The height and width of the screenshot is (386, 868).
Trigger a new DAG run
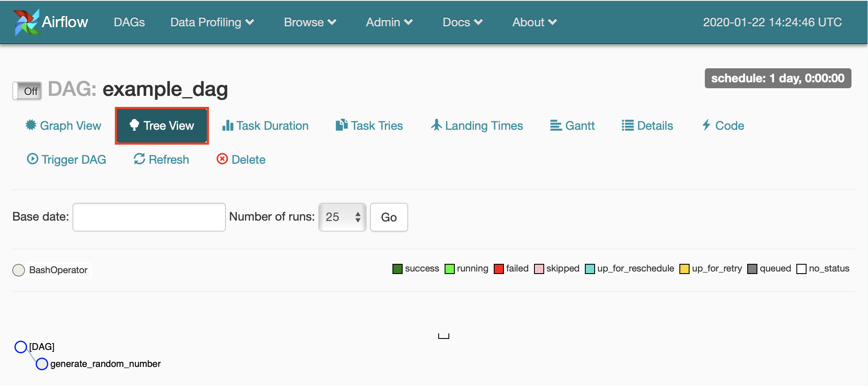66,159
